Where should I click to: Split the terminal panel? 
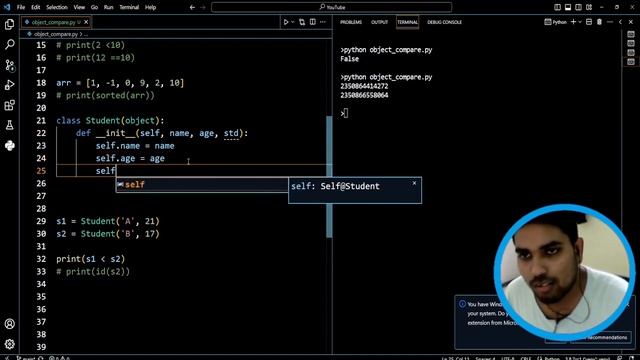coord(589,22)
